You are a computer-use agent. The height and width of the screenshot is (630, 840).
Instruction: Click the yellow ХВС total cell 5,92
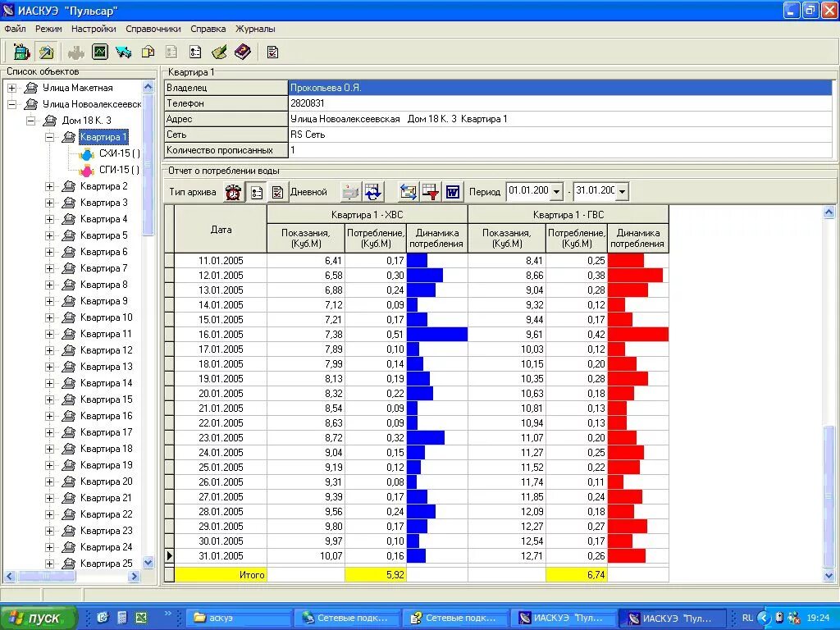click(x=376, y=575)
